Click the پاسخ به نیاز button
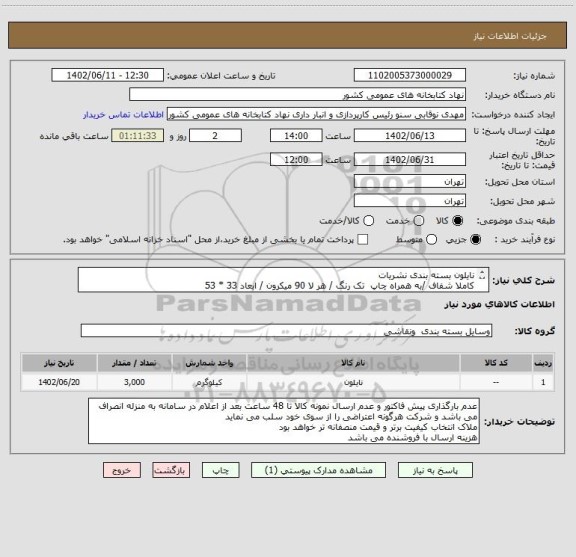 pyautogui.click(x=435, y=470)
